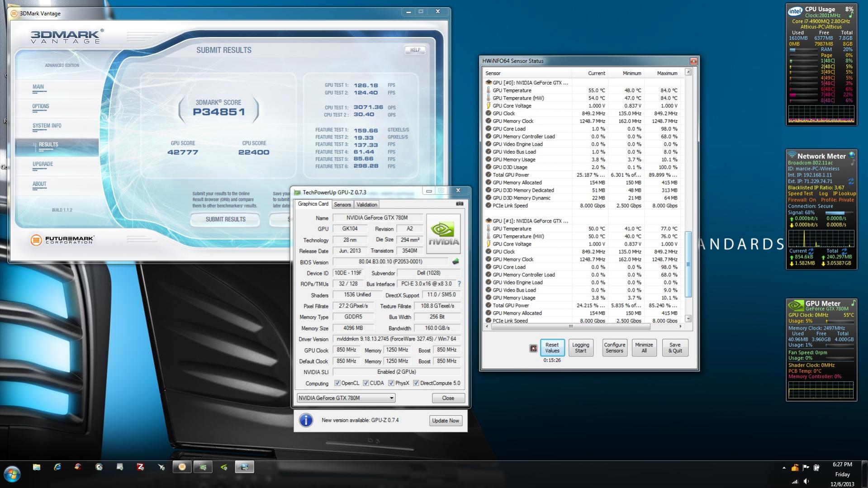Toggle the OpenCL checkbox

point(337,383)
